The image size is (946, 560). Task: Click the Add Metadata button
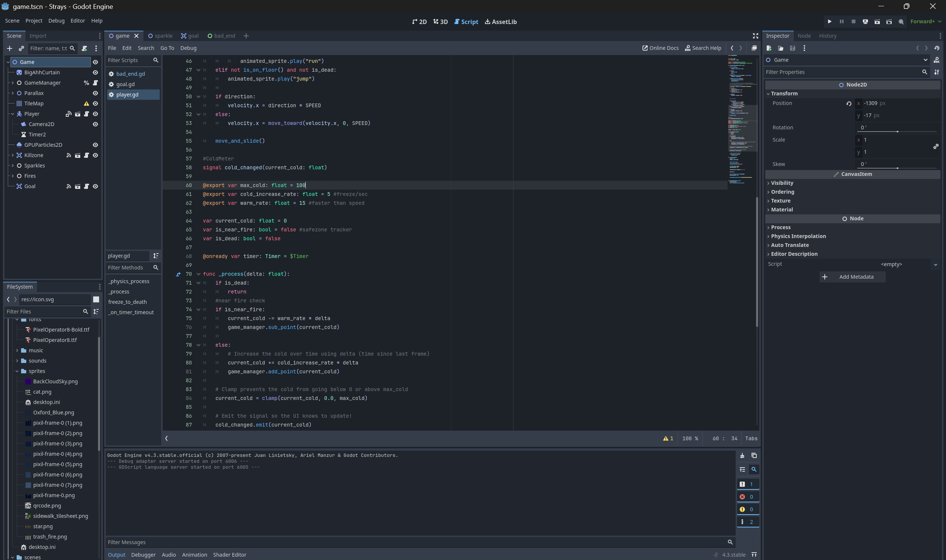[x=852, y=277]
